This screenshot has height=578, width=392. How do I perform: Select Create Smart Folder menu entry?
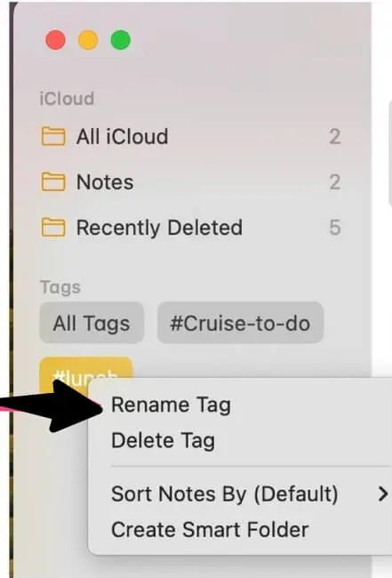(210, 530)
